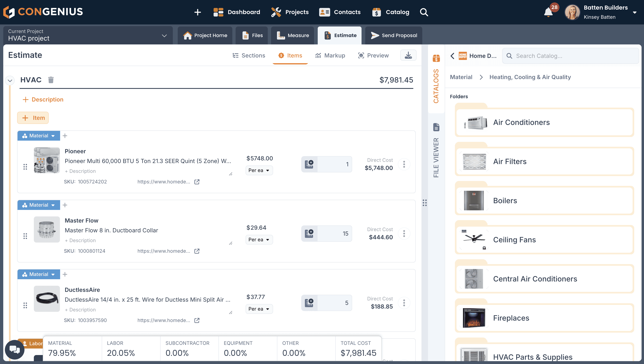Go to Dashboard in top navigation
644x364 pixels.
click(236, 12)
